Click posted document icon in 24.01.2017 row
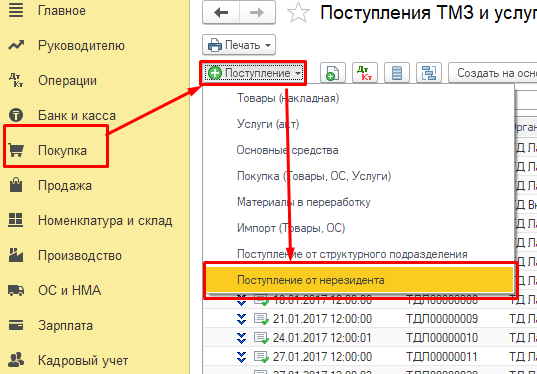 pos(261,338)
